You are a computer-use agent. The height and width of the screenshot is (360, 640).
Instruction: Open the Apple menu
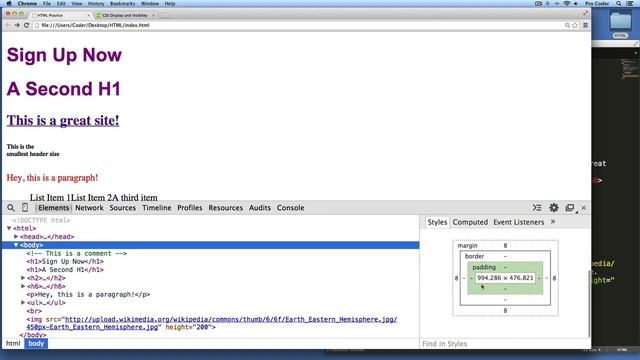tap(9, 3)
